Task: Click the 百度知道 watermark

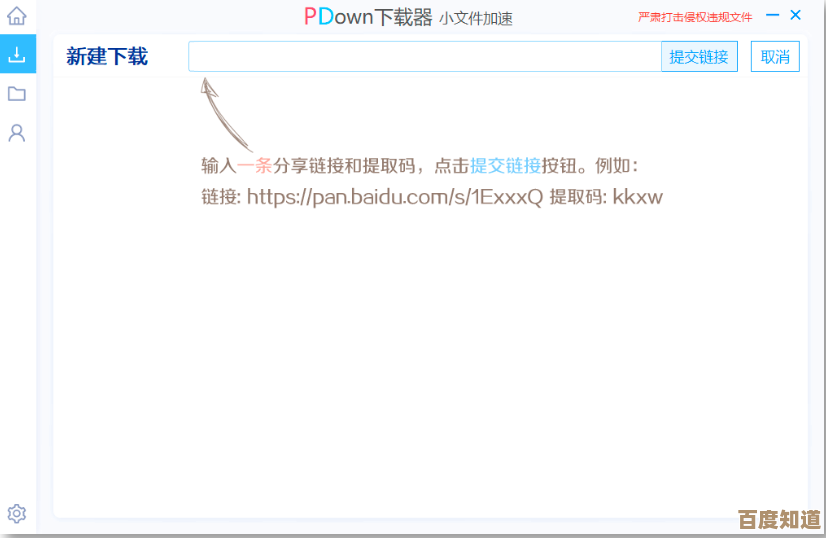Action: click(x=778, y=519)
